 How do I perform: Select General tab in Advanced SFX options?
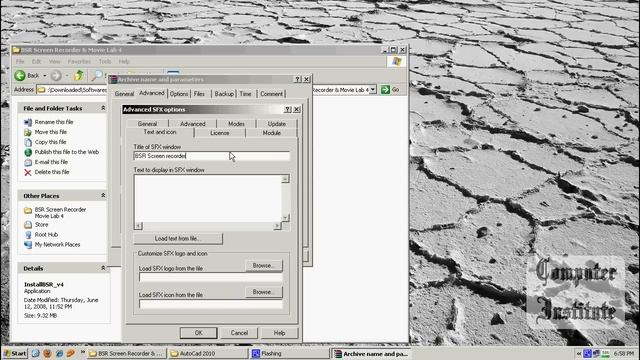click(x=147, y=124)
